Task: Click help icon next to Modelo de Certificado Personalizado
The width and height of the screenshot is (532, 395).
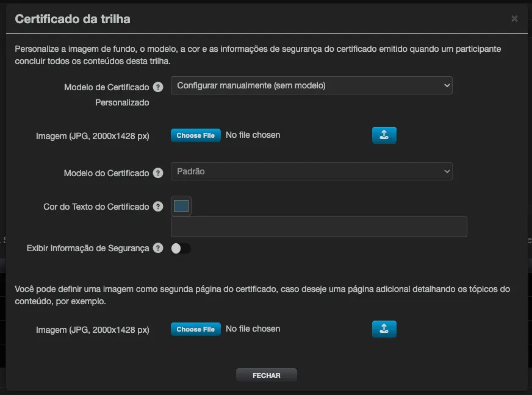Action: coord(158,87)
